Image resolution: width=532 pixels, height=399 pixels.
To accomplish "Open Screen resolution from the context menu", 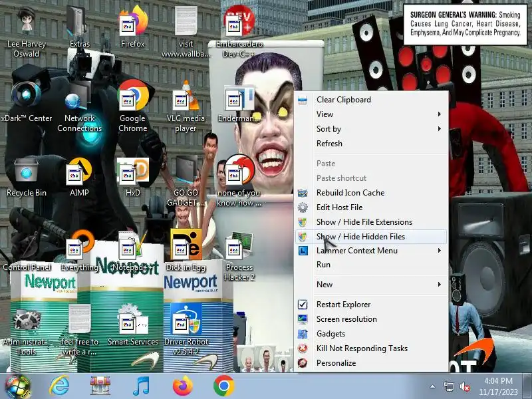I will [x=372, y=319].
